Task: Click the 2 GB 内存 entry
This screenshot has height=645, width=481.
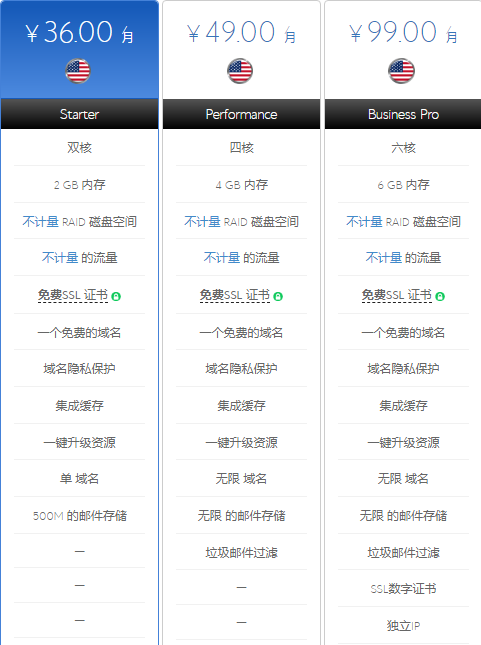Action: (79, 185)
